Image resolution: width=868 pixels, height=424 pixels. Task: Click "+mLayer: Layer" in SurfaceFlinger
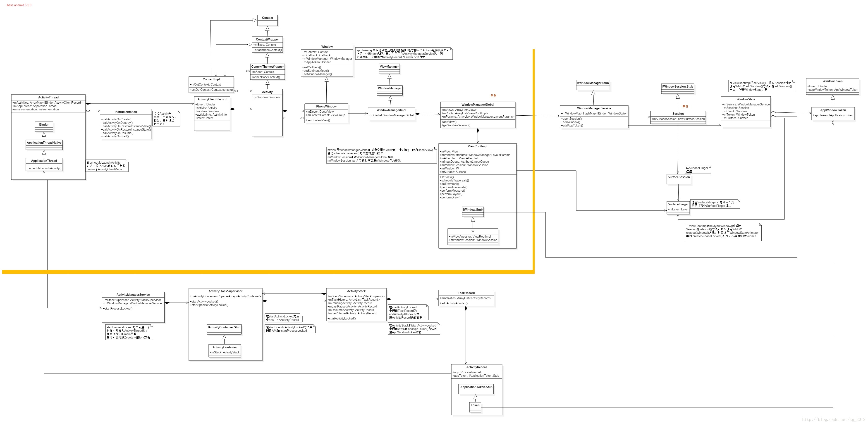coord(678,210)
